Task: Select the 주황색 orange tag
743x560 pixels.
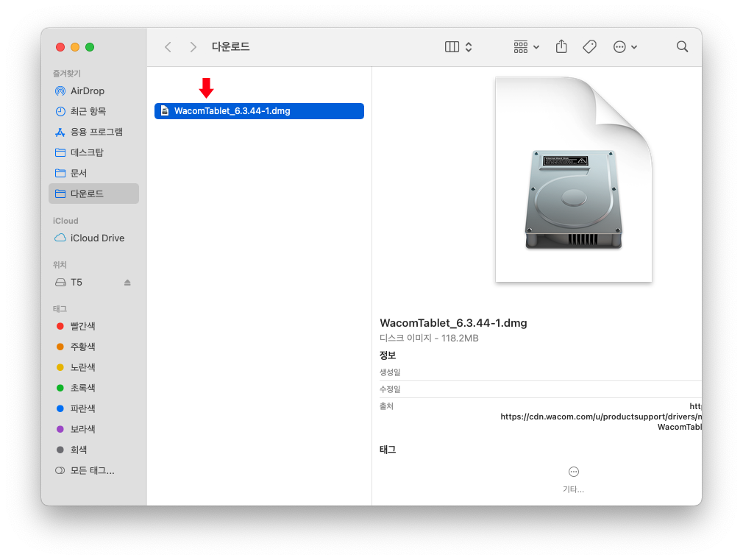Action: (x=93, y=347)
